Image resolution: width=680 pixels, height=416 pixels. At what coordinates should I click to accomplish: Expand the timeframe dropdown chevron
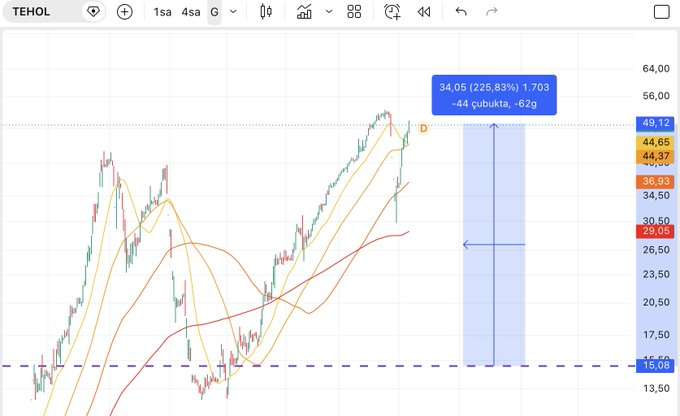[233, 12]
